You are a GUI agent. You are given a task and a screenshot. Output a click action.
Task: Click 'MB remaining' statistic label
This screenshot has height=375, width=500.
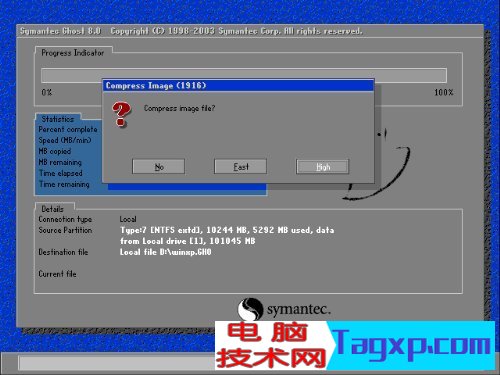60,162
